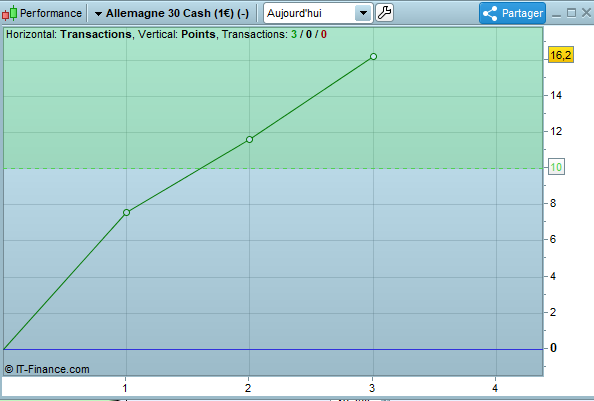Viewport: 594px width, 401px height.
Task: Maximize the Performance window
Action: click(x=571, y=13)
